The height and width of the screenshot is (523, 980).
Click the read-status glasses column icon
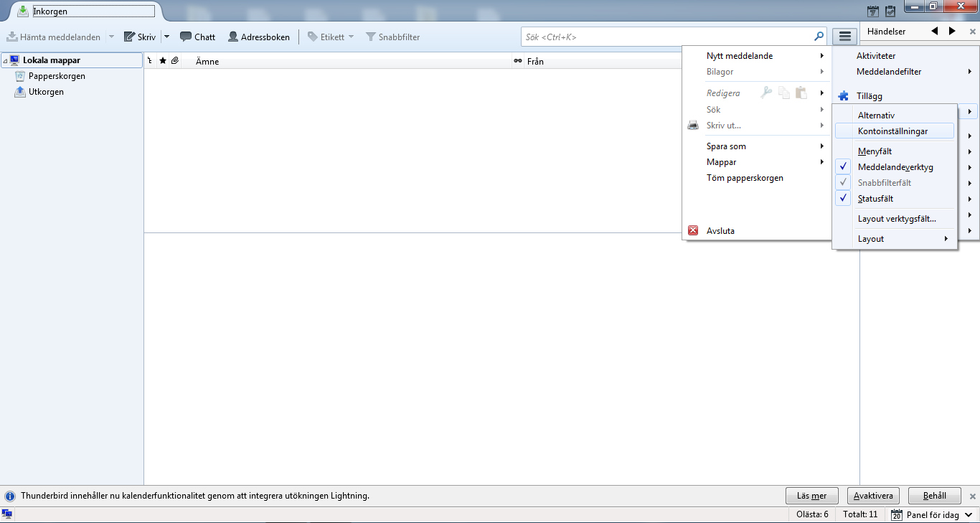point(517,61)
